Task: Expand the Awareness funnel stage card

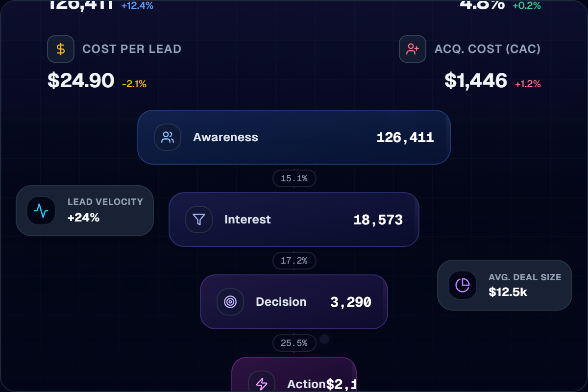Action: click(294, 137)
